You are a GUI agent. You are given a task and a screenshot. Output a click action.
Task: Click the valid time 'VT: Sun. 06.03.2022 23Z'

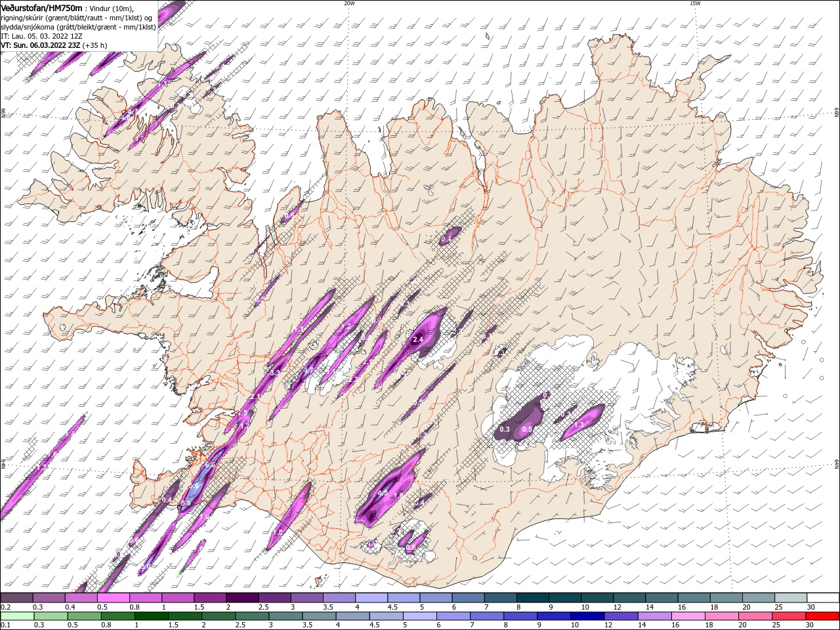(40, 45)
